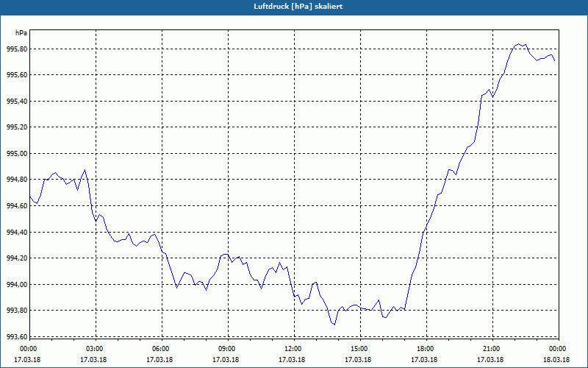Click the 17.03.18 date under 21:00
Viewport: 588px width, 368px height.
(x=490, y=360)
